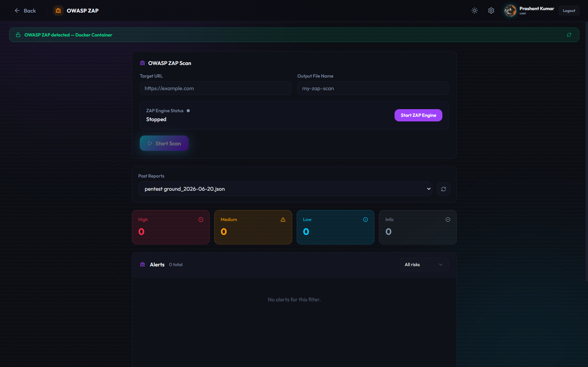Click the 'Stopped' engine status text
This screenshot has height=367, width=588.
coord(156,119)
